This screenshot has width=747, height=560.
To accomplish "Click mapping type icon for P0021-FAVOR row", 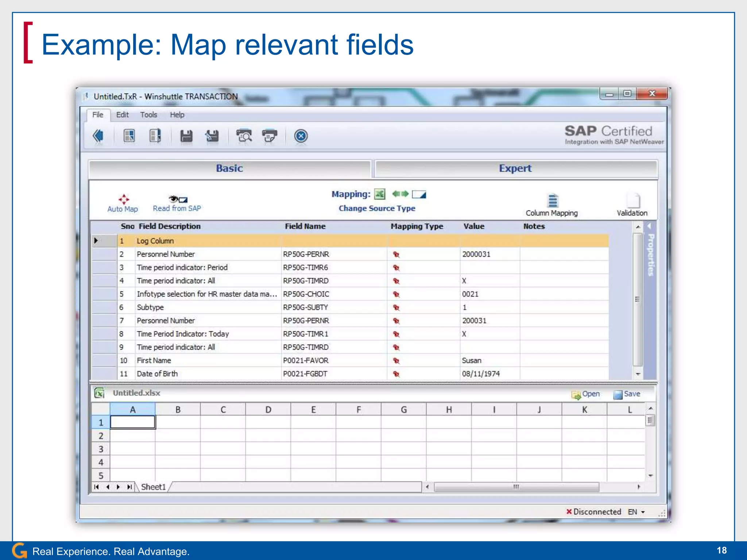I will tap(396, 361).
